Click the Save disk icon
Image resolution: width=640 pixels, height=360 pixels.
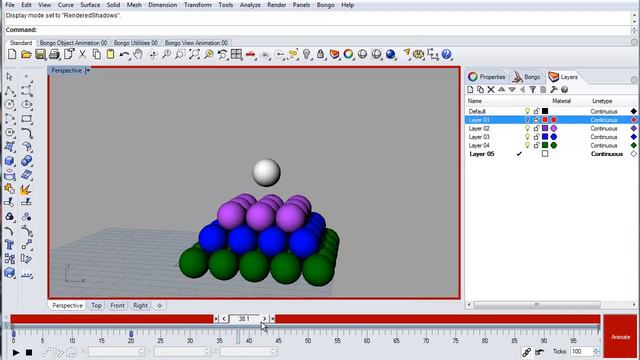pyautogui.click(x=40, y=54)
